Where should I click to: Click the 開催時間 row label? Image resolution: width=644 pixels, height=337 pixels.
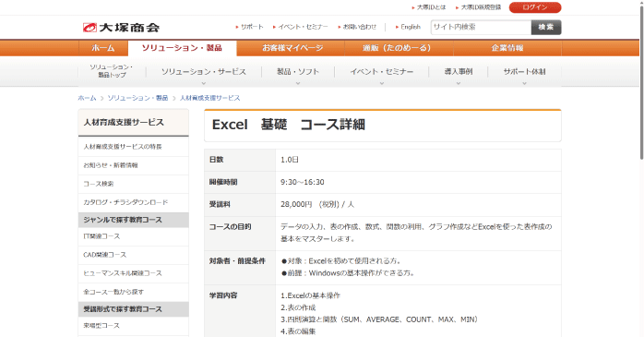pos(223,182)
